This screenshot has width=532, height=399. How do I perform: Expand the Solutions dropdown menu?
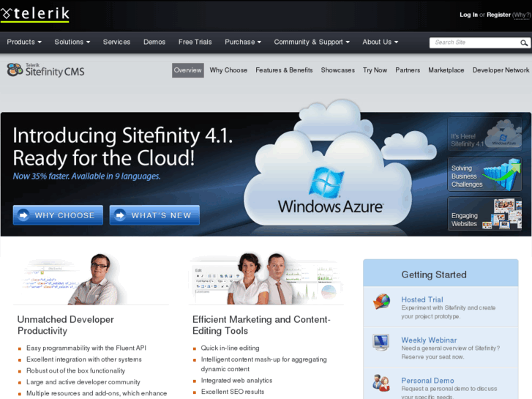click(x=72, y=42)
